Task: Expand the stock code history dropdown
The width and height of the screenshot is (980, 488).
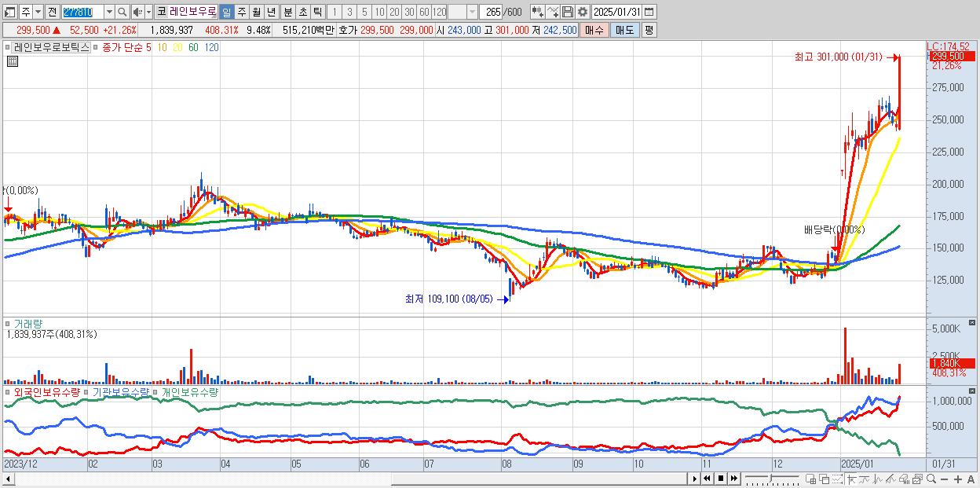Action: tap(109, 12)
